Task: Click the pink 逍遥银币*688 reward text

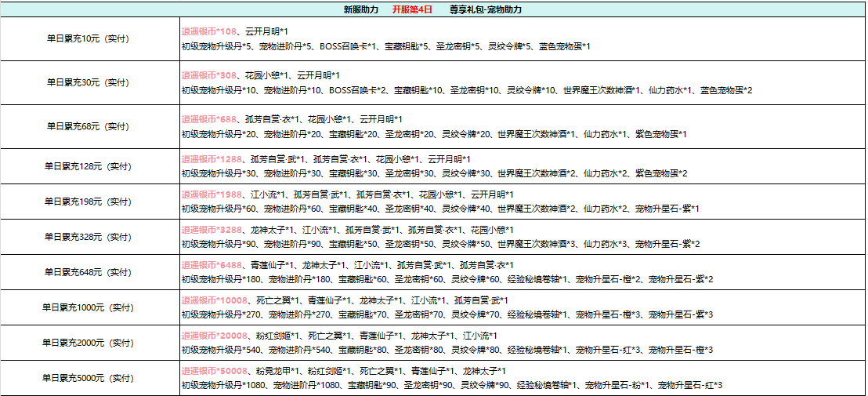Action: pyautogui.click(x=209, y=119)
